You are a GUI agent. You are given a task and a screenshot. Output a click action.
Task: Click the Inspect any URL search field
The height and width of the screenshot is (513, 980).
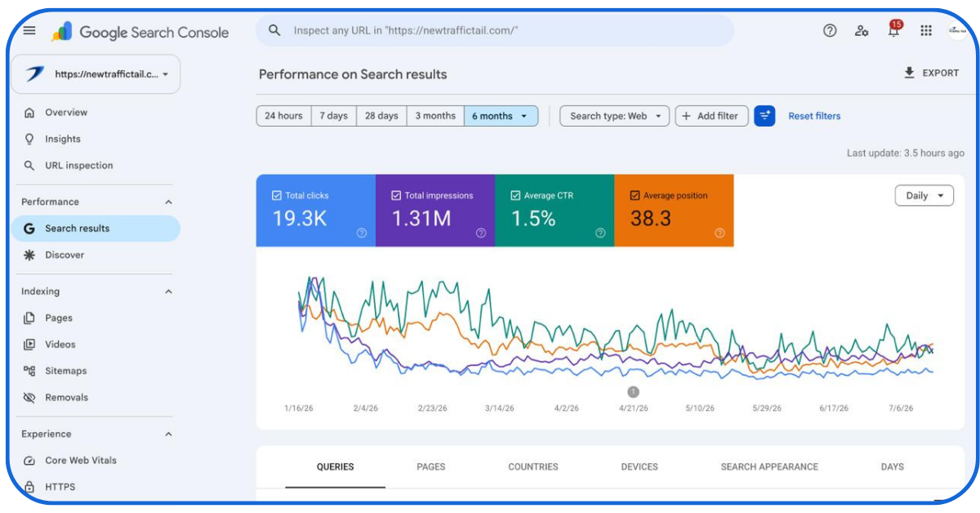click(495, 30)
